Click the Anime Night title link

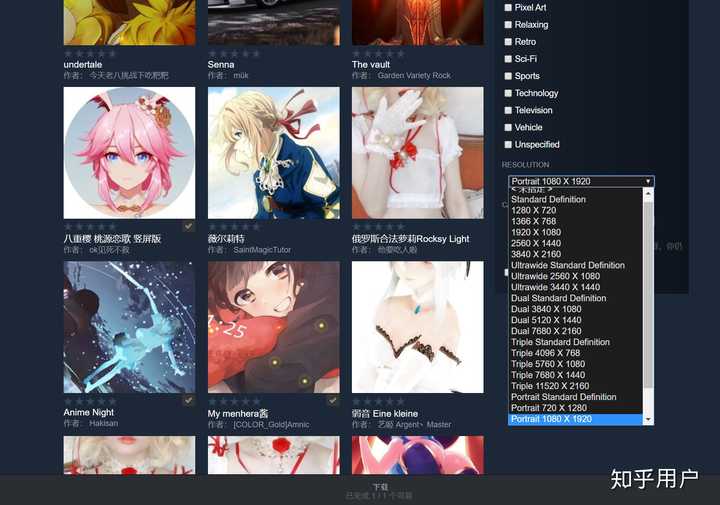89,412
